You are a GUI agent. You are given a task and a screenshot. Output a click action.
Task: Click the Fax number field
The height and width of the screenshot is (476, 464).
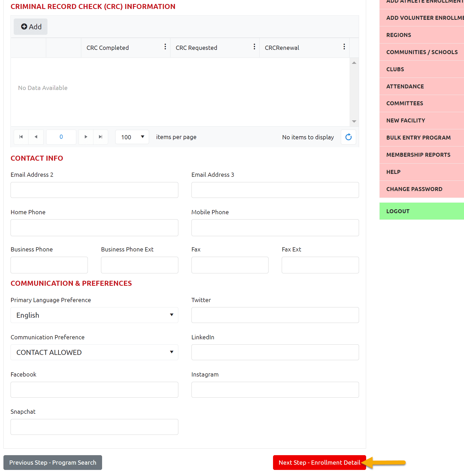[x=230, y=265]
